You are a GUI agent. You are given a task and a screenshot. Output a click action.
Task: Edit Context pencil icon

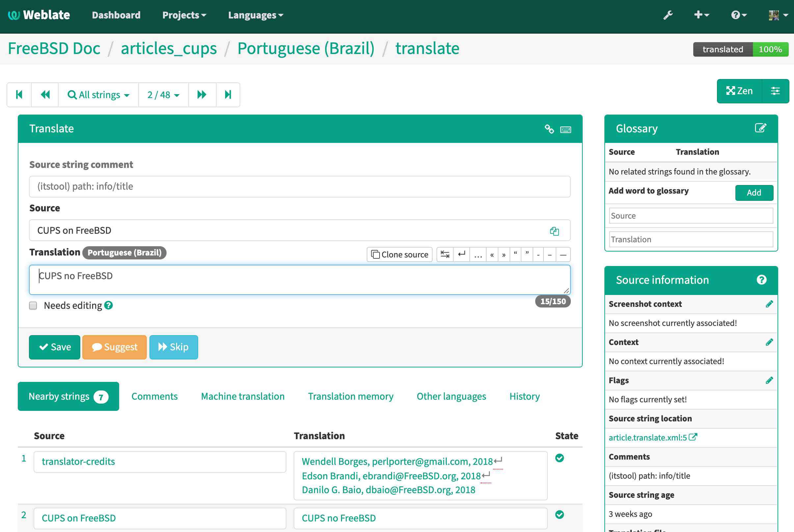coord(769,342)
